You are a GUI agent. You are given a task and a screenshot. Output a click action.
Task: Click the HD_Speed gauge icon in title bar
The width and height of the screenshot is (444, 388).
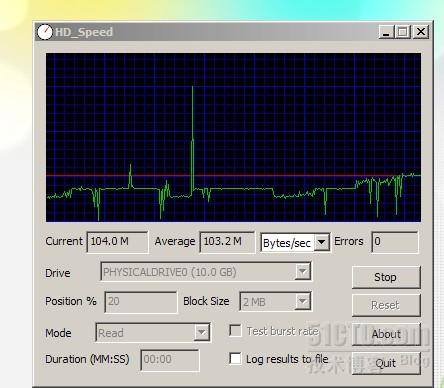45,32
